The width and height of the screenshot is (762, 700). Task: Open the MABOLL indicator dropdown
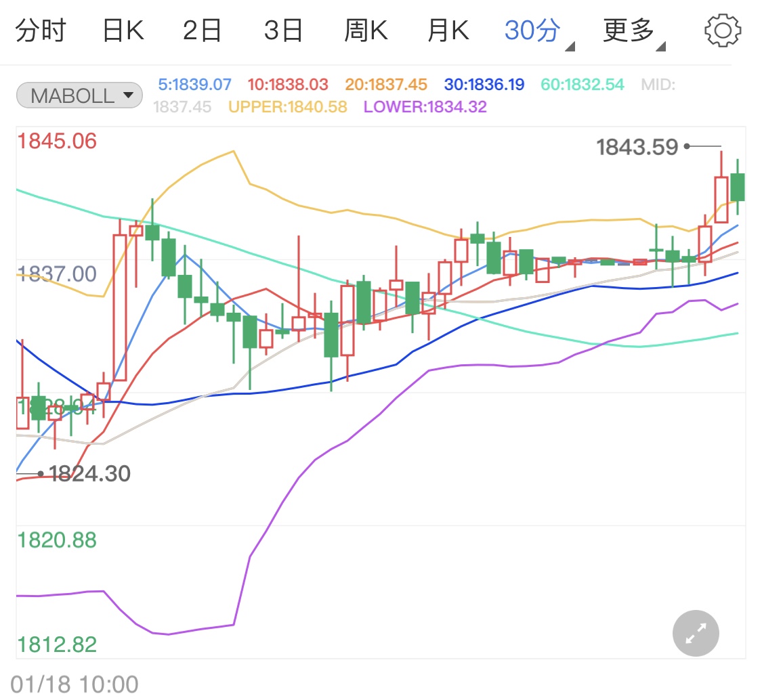pos(79,95)
